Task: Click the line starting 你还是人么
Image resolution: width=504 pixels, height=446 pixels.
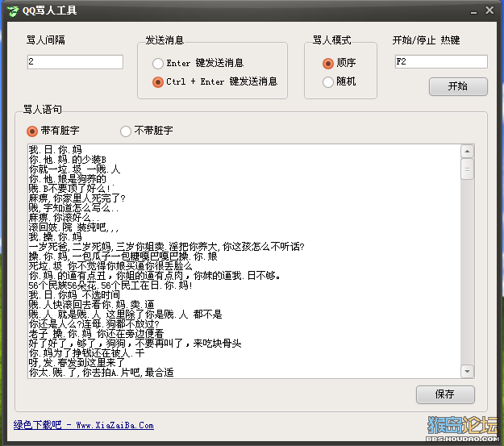Action: (x=94, y=323)
